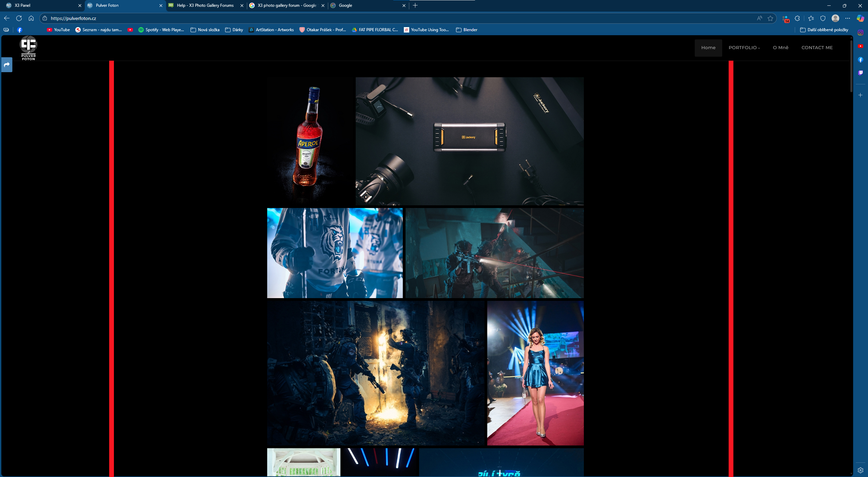Open Instagram in Edge sidebar
This screenshot has height=477, width=868.
861,33
